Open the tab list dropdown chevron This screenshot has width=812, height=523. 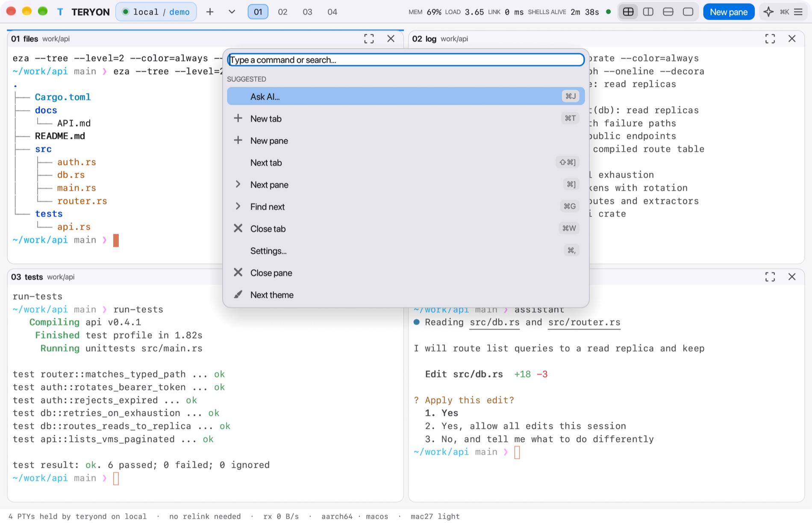coord(232,12)
